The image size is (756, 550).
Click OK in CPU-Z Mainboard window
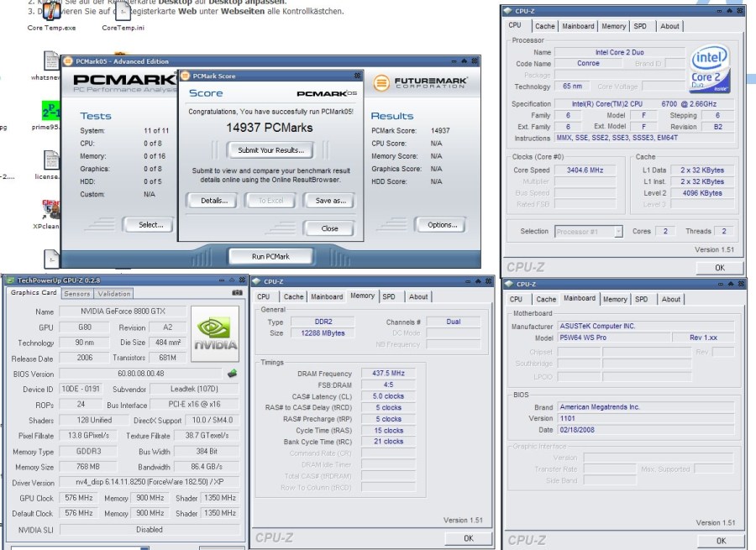click(x=721, y=541)
